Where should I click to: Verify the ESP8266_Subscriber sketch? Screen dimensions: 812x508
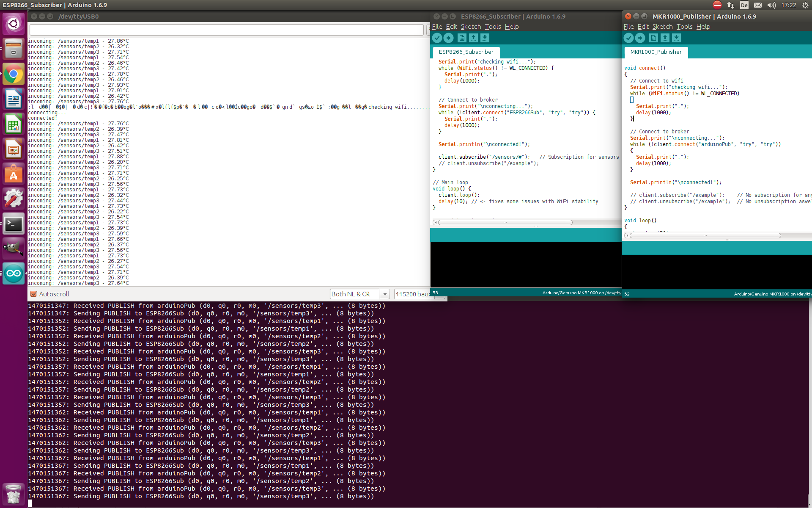click(437, 38)
